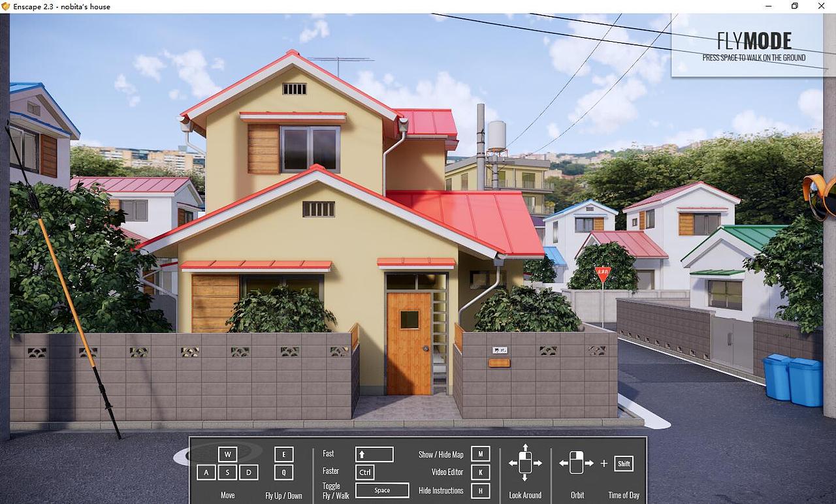Image resolution: width=836 pixels, height=504 pixels.
Task: Click the Fast label
Action: pyautogui.click(x=328, y=453)
